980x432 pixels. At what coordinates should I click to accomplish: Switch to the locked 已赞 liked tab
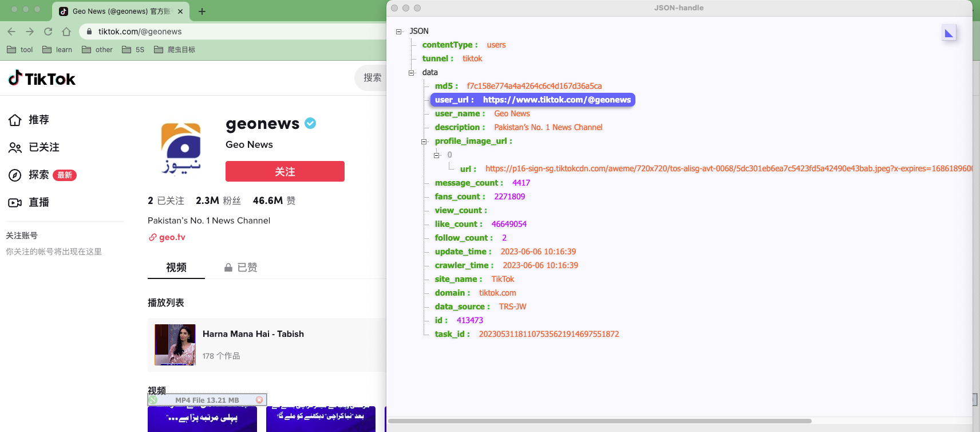coord(241,268)
